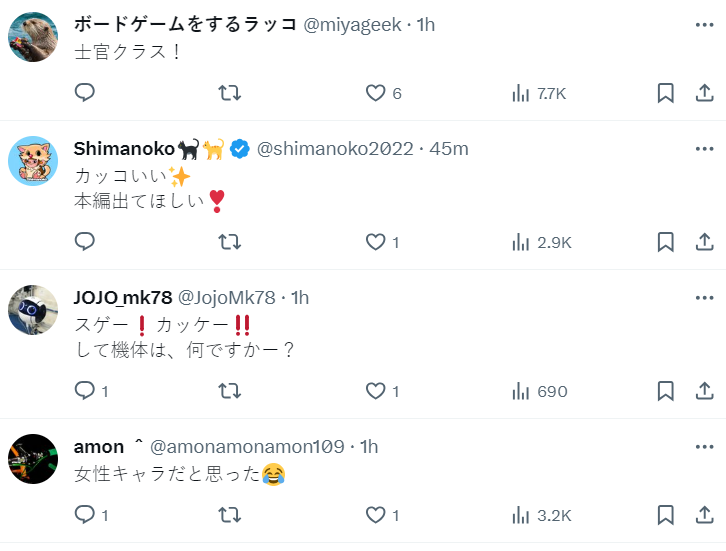Open more options for Shimanoko tweet

pyautogui.click(x=704, y=149)
